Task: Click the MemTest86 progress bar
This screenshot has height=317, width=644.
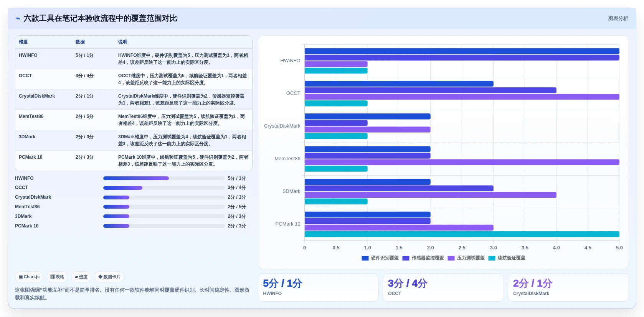Action: 164,207
